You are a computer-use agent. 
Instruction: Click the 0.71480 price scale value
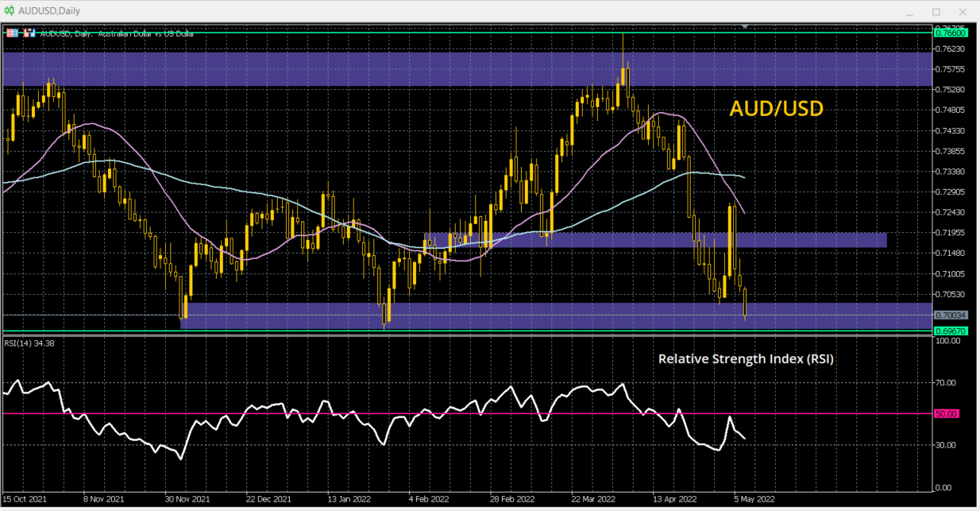click(950, 253)
